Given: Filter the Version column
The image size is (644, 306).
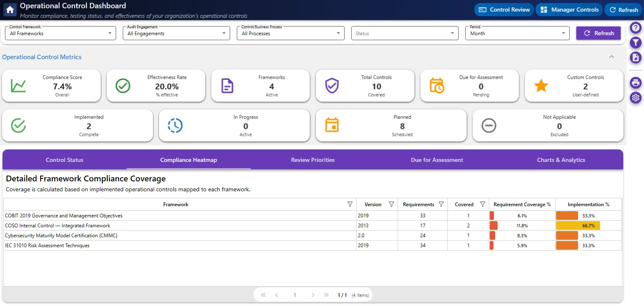Looking at the screenshot, I should [x=391, y=205].
